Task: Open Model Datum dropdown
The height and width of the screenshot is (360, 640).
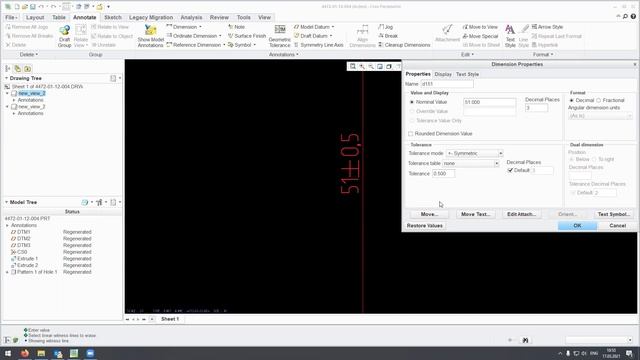Action: point(333,27)
